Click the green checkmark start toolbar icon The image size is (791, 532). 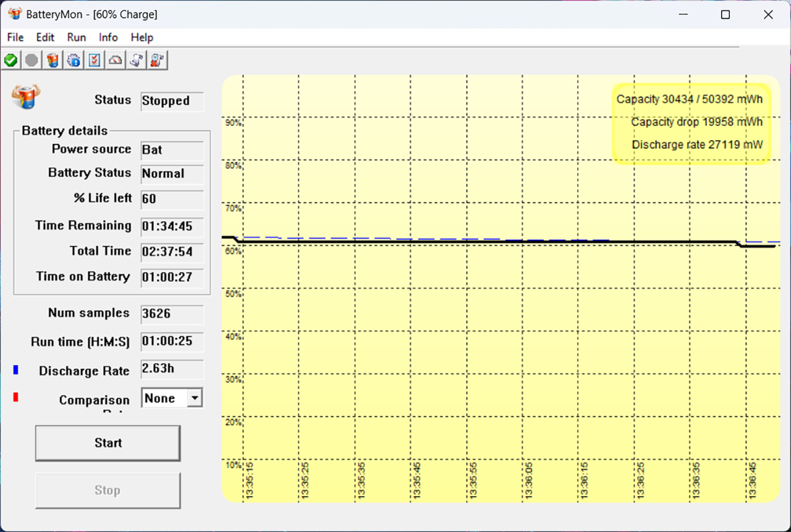pos(11,60)
